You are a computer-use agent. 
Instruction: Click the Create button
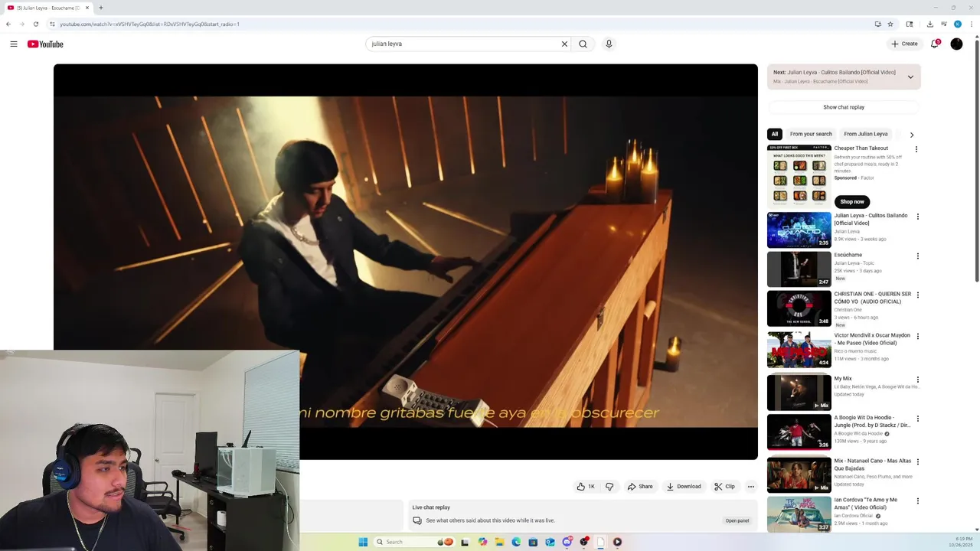click(x=904, y=44)
